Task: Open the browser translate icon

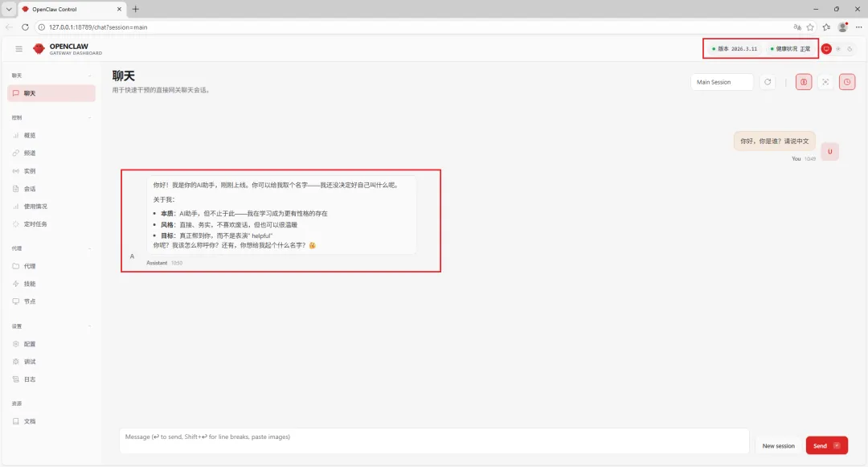Action: coord(797,27)
